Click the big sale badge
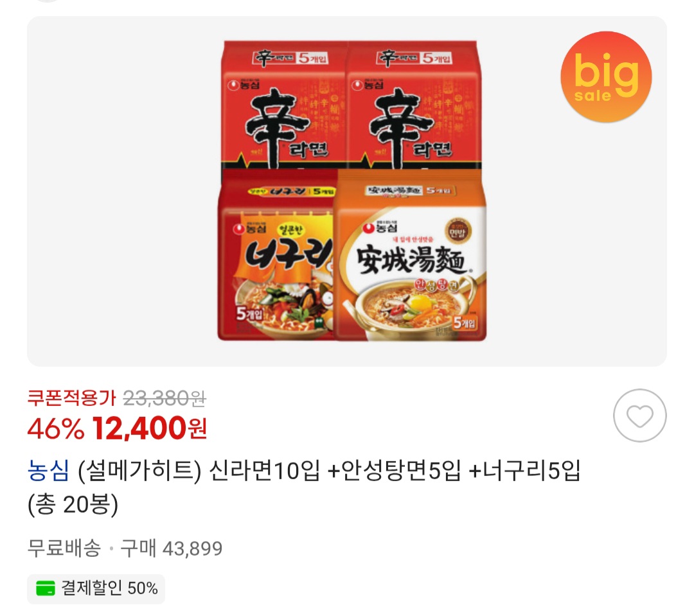The height and width of the screenshot is (616, 694). tap(606, 76)
